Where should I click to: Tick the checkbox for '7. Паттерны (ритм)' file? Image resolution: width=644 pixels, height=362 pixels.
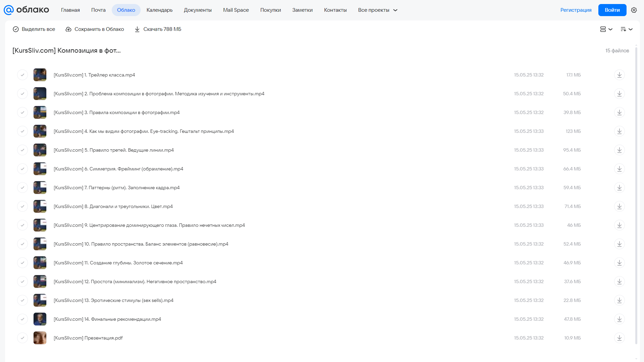(22, 188)
